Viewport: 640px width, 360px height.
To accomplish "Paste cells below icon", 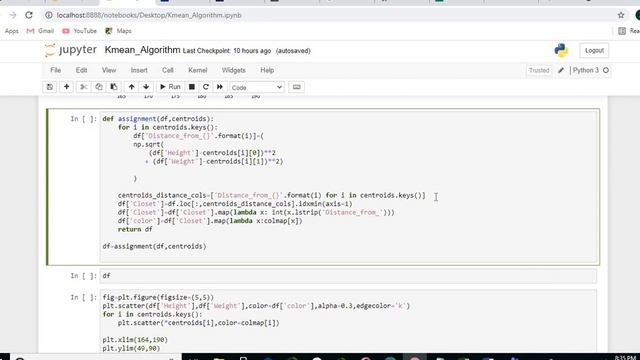I will pos(114,87).
